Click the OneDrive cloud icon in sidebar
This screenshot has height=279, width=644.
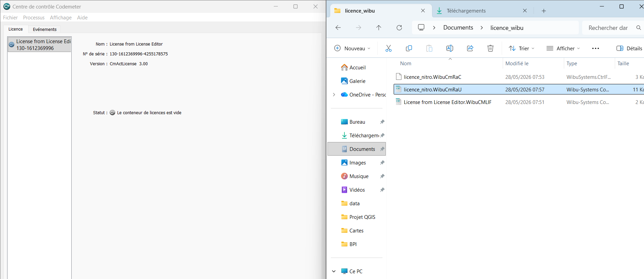tap(344, 94)
